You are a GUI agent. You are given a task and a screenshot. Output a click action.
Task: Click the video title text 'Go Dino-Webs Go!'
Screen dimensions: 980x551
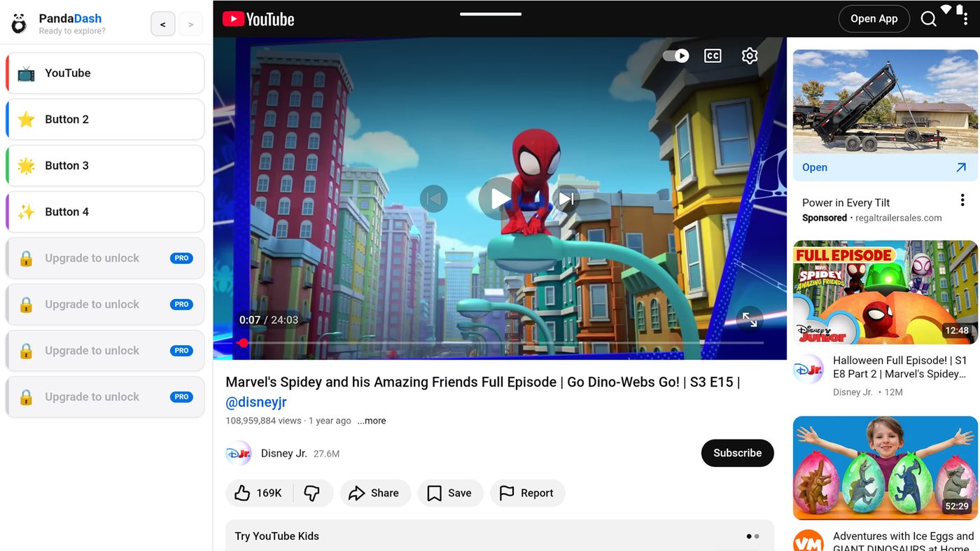click(623, 382)
